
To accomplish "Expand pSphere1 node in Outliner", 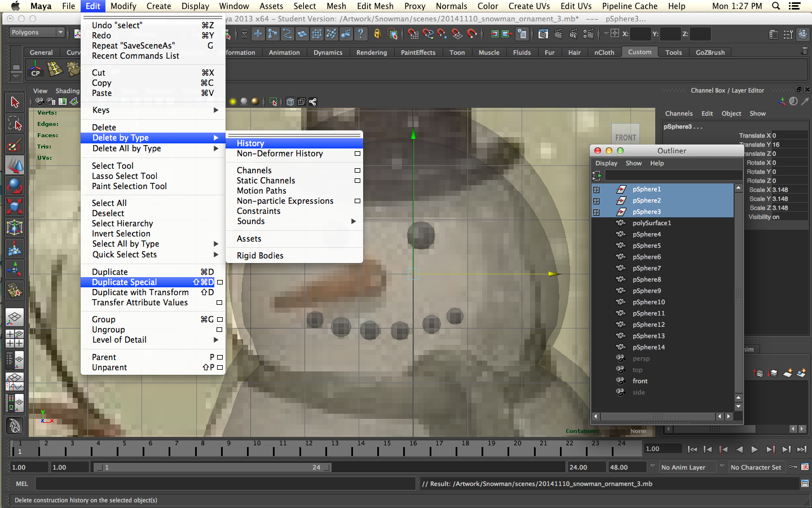I will point(596,190).
